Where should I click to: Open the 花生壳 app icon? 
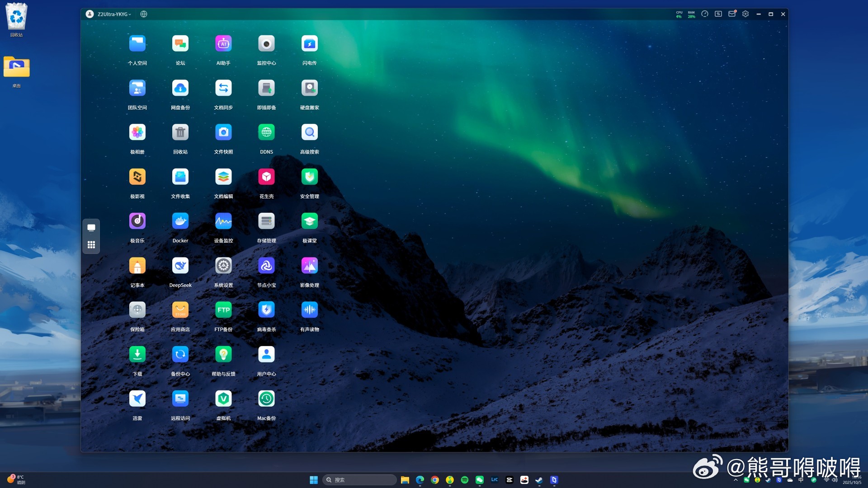click(266, 177)
